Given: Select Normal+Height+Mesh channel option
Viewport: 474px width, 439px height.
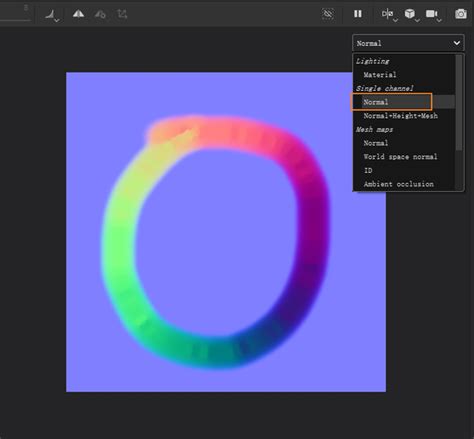Looking at the screenshot, I should 400,116.
